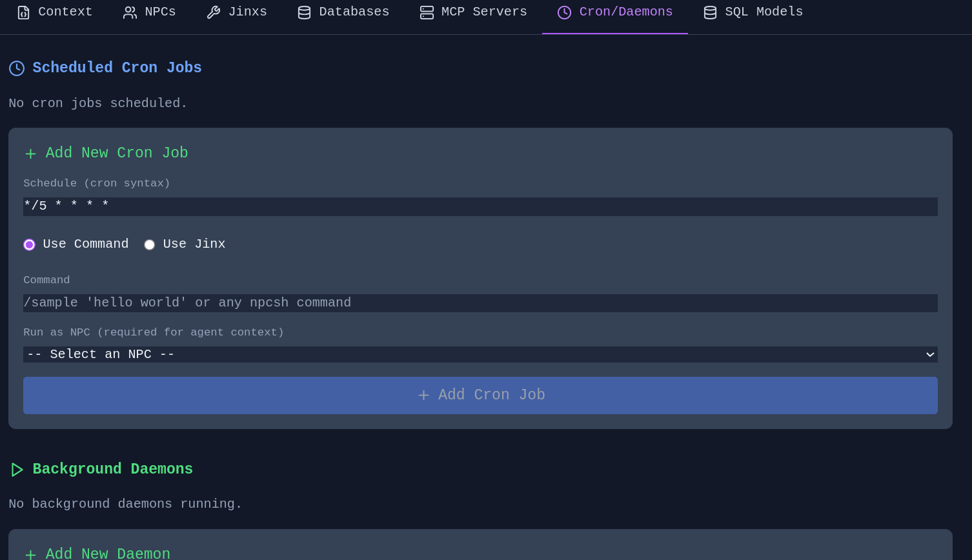Select the Use Command radio button

point(29,245)
